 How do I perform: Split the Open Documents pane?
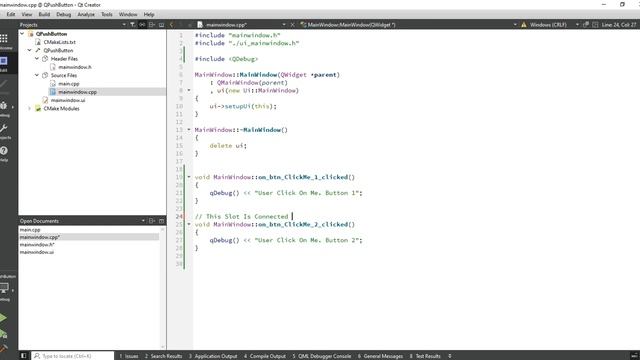point(152,221)
